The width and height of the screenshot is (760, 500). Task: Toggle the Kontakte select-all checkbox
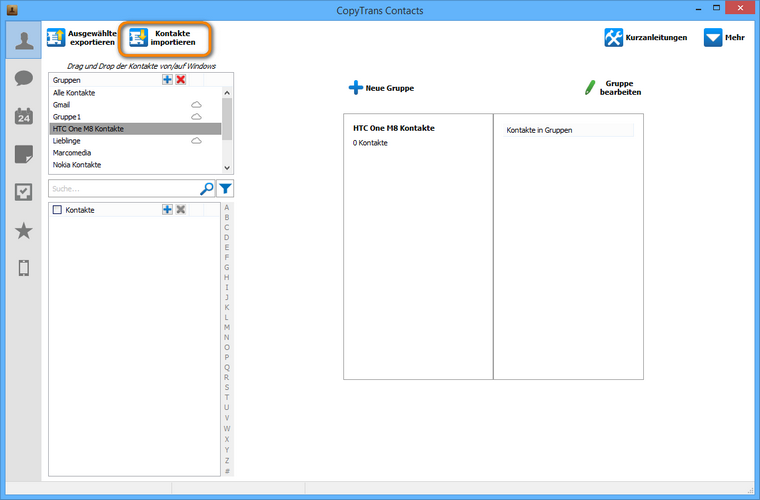[57, 210]
